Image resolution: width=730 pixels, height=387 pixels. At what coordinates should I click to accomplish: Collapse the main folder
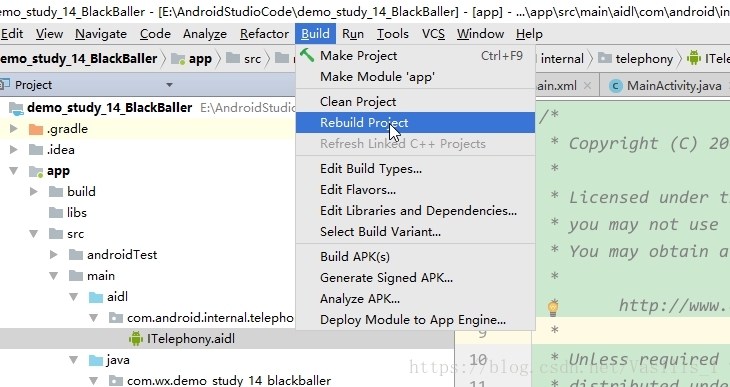pyautogui.click(x=54, y=276)
